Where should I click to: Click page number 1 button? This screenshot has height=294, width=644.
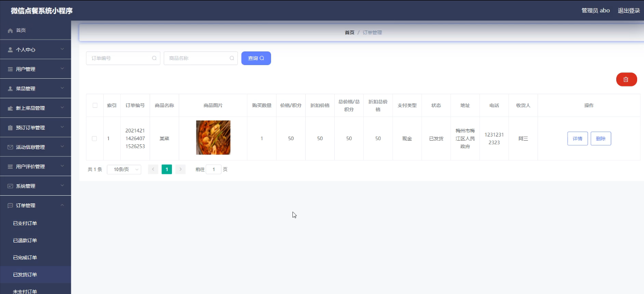[x=167, y=169]
